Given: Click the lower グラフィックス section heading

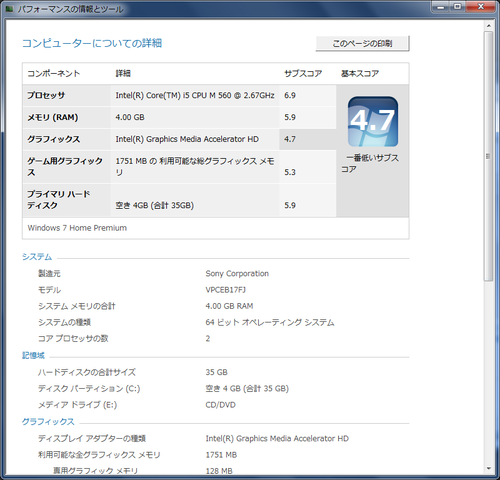Looking at the screenshot, I should tap(48, 422).
